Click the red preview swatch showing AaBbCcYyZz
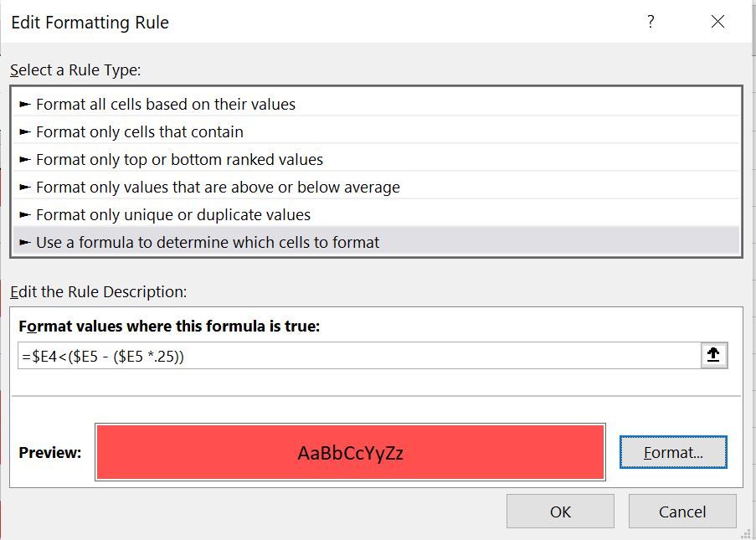The height and width of the screenshot is (540, 756). point(352,452)
